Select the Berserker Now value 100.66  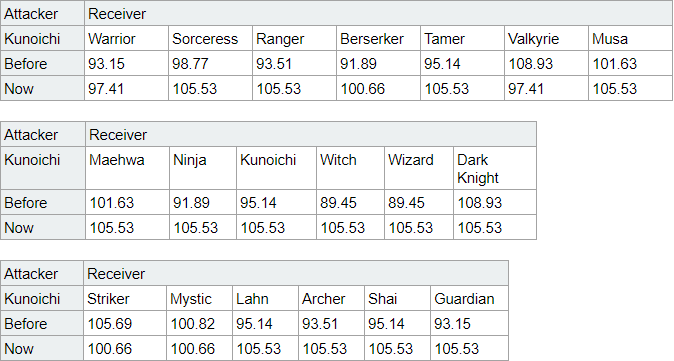click(x=378, y=89)
